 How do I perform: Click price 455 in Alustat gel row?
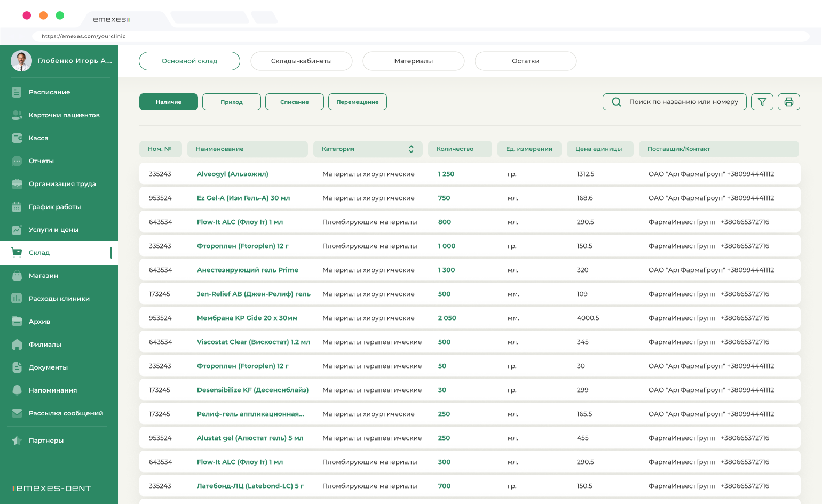click(582, 438)
